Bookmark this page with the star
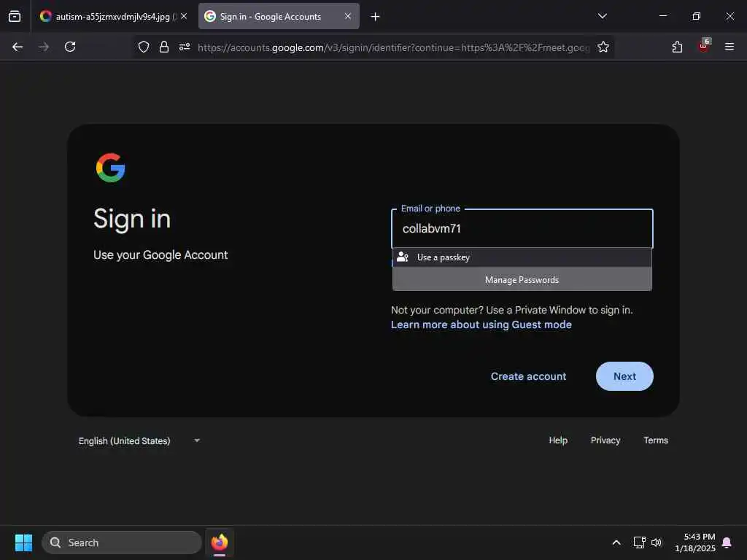This screenshot has width=747, height=560. pyautogui.click(x=603, y=47)
